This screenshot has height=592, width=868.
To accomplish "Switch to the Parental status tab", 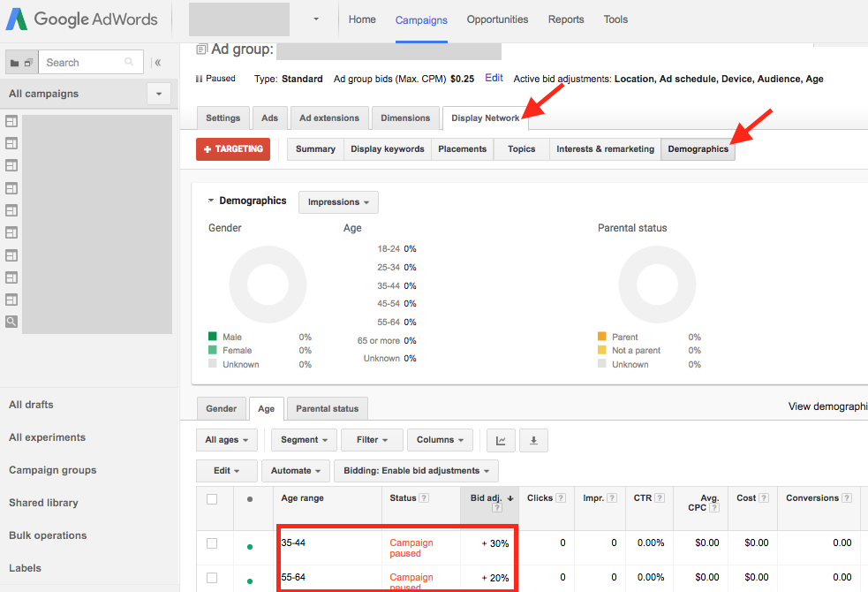I will click(x=327, y=409).
